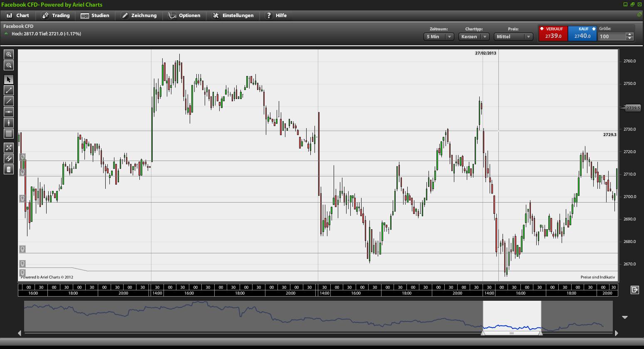Screen dimensions: 644x349
Task: Click the trash can delete drawings icon
Action: (x=9, y=169)
